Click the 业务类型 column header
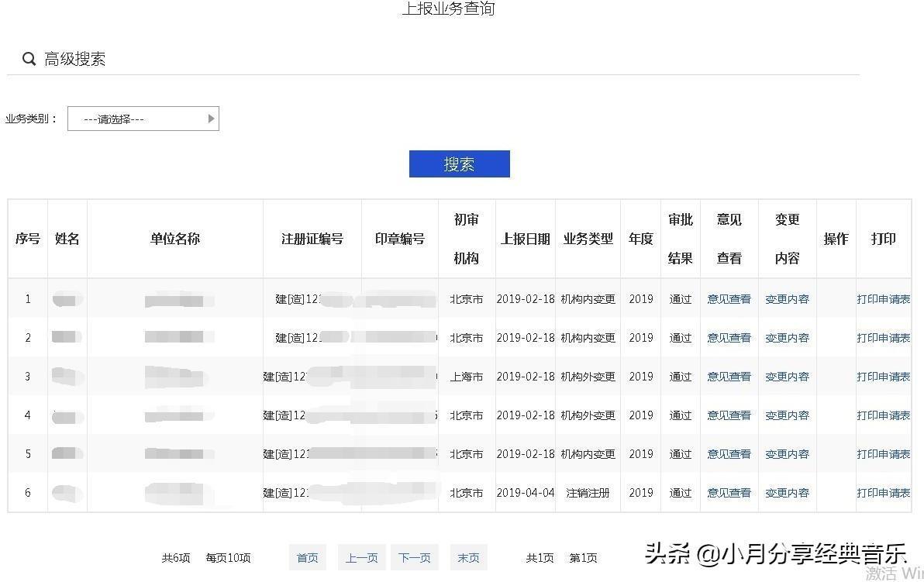 588,239
